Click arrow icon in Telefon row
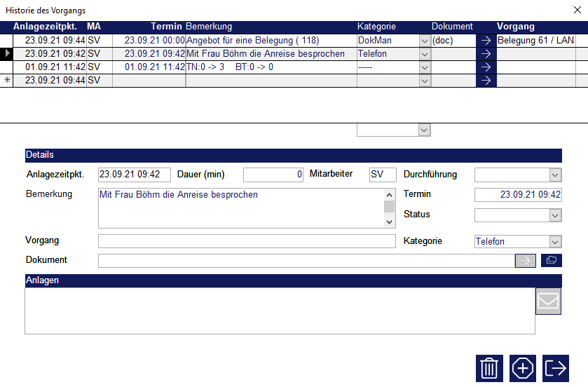 tap(486, 54)
